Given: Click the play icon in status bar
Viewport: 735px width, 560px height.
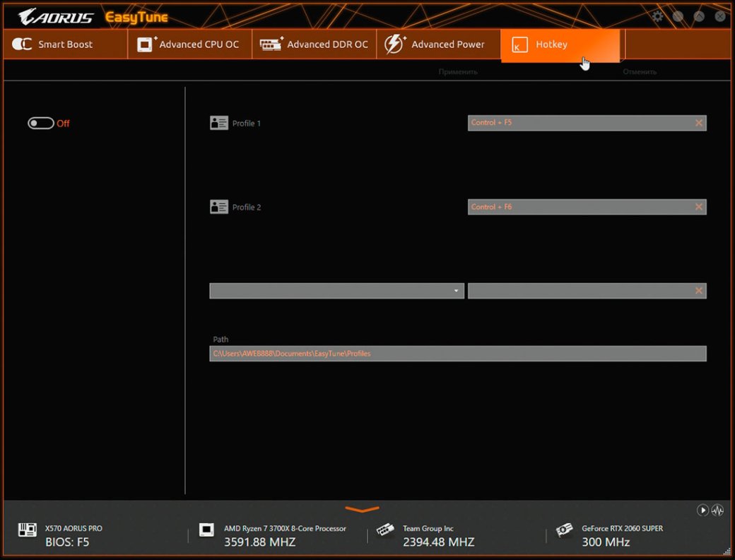Looking at the screenshot, I should pos(702,510).
